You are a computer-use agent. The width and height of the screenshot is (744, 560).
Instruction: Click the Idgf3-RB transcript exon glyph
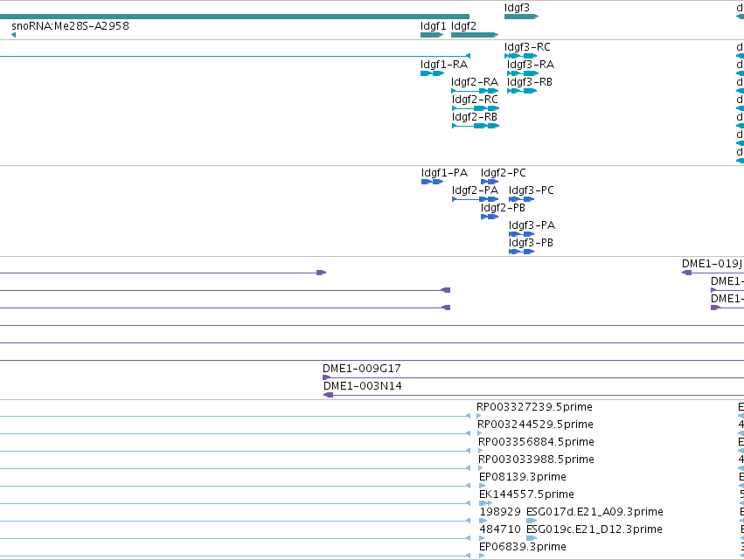click(x=522, y=91)
